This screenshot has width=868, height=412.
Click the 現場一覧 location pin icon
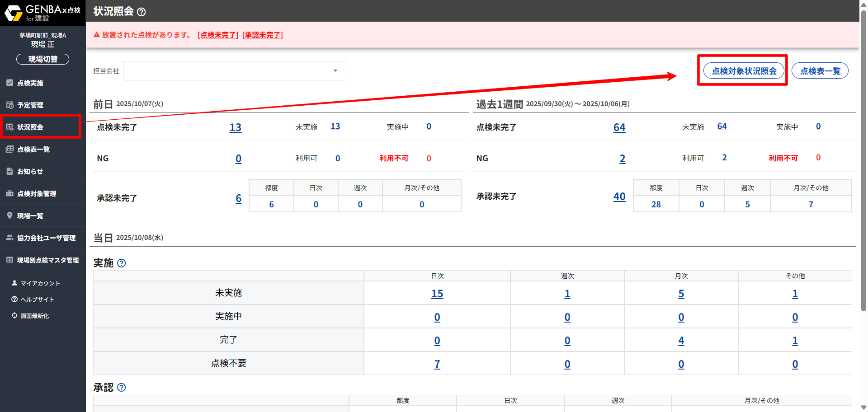click(x=9, y=215)
